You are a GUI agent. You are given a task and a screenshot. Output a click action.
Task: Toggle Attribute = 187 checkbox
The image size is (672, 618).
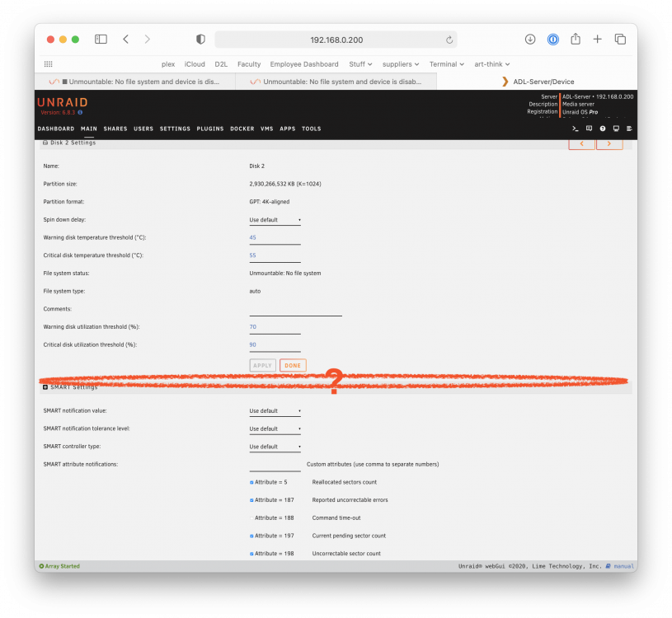(x=251, y=500)
